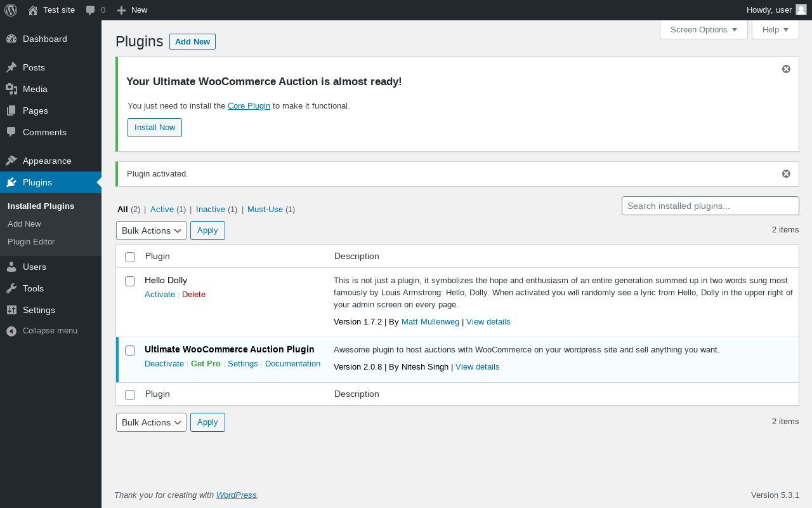Click the Install Now button
This screenshot has width=812, height=508.
155,128
